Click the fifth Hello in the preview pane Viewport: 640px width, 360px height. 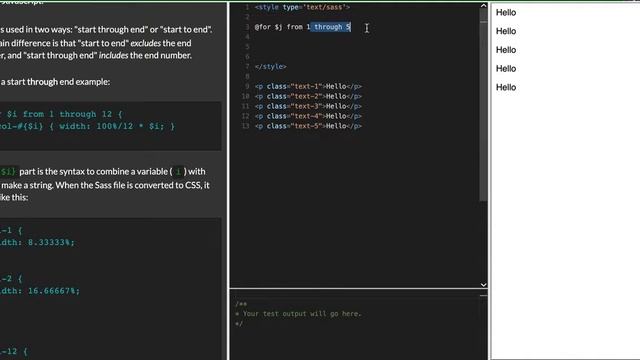click(x=506, y=87)
